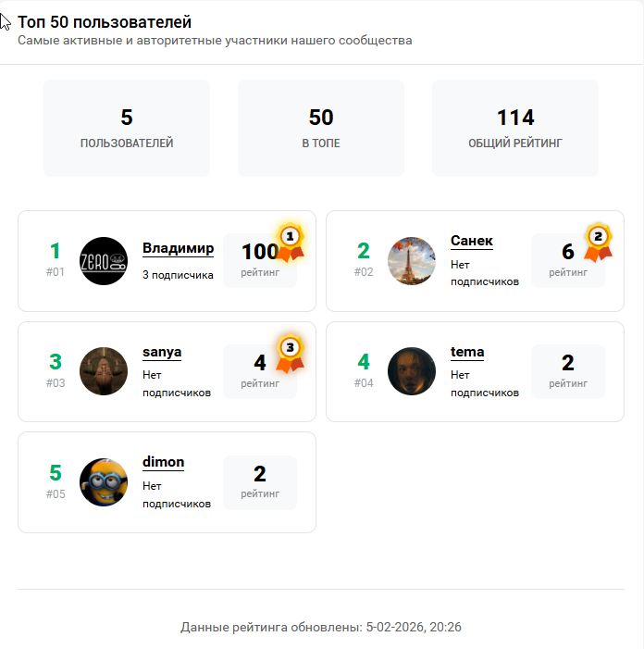This screenshot has height=649, width=644.
Task: Click the 114 общий рейтинг card
Action: point(515,128)
